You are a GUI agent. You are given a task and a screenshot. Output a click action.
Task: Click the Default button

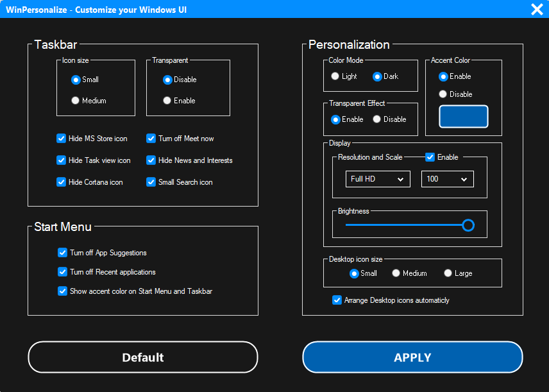click(142, 357)
